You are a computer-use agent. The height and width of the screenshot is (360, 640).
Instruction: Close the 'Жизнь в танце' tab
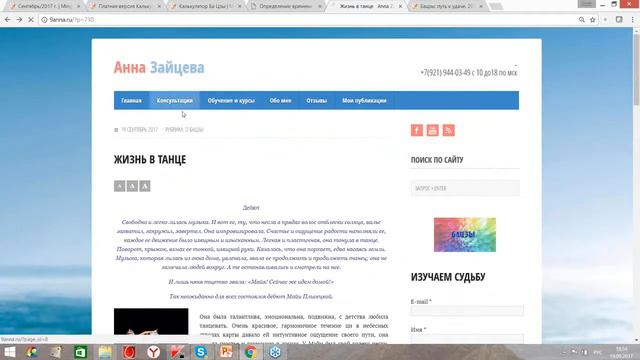pyautogui.click(x=400, y=7)
